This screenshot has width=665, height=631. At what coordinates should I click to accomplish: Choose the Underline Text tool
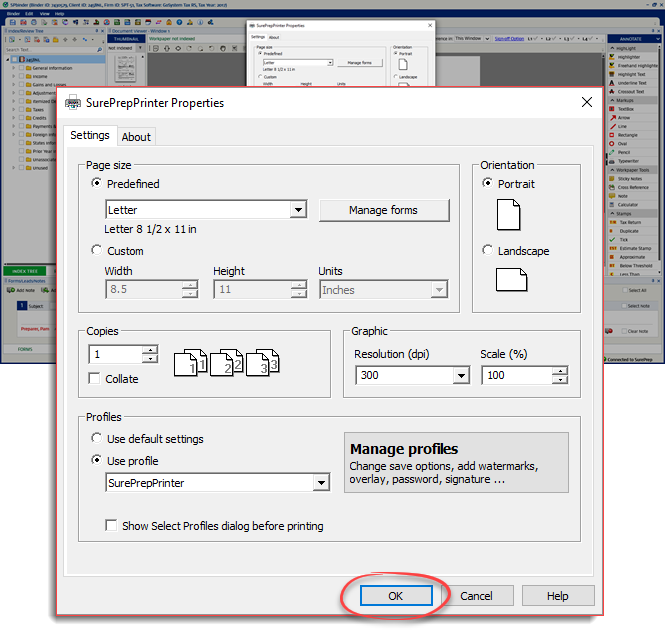[631, 83]
